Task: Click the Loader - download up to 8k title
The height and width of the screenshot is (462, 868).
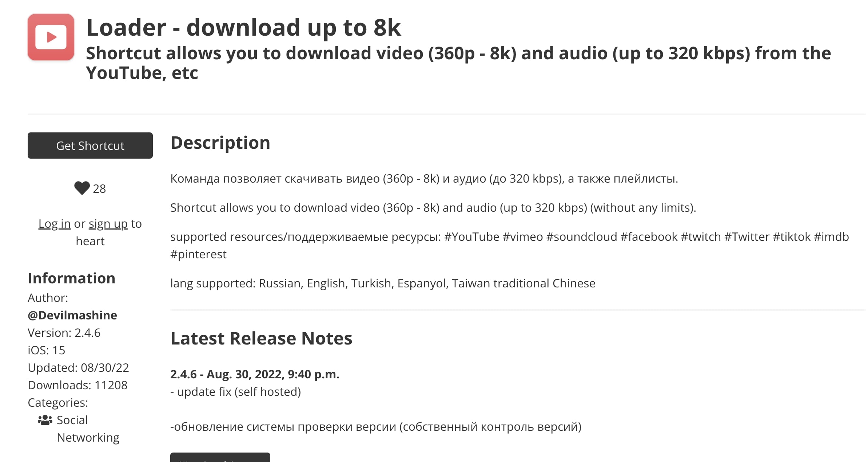Action: 243,28
